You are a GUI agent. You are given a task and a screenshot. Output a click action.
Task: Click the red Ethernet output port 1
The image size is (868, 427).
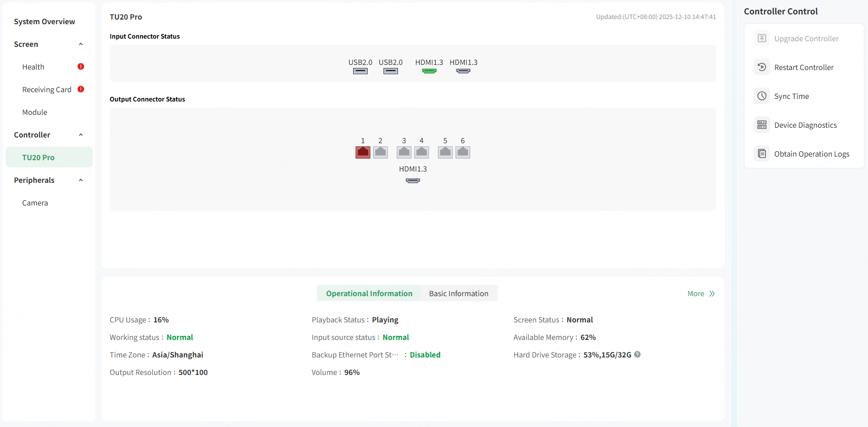click(x=363, y=152)
